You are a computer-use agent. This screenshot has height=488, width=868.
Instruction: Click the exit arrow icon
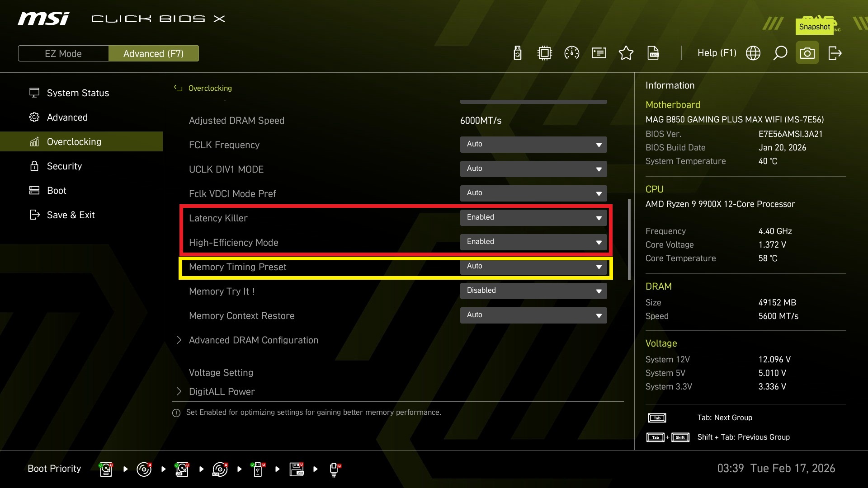835,53
